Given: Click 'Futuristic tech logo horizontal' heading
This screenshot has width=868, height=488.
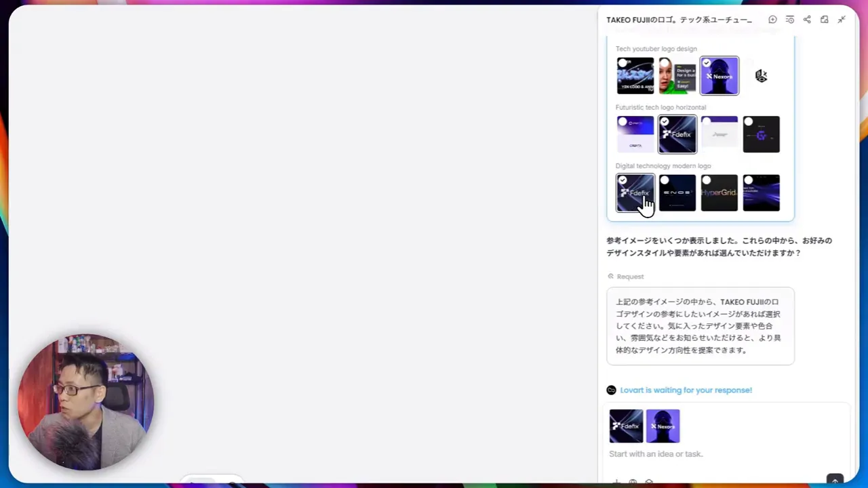Looking at the screenshot, I should (x=660, y=107).
